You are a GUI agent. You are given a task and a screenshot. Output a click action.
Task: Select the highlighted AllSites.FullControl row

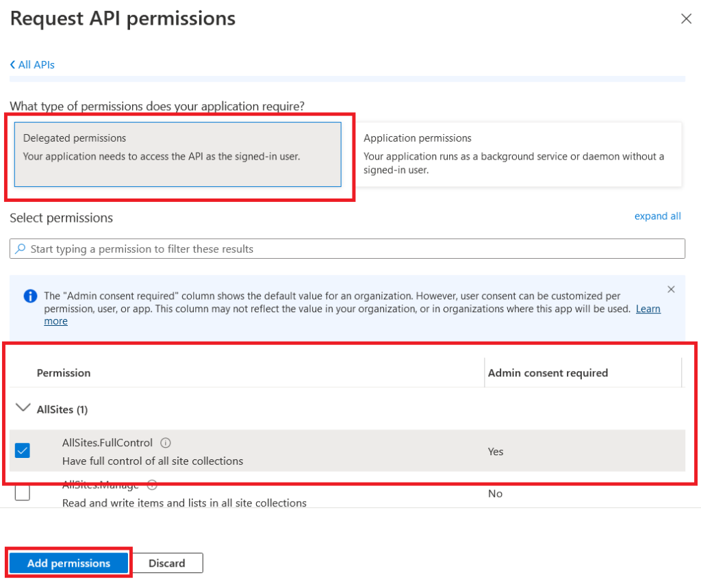(x=274, y=450)
